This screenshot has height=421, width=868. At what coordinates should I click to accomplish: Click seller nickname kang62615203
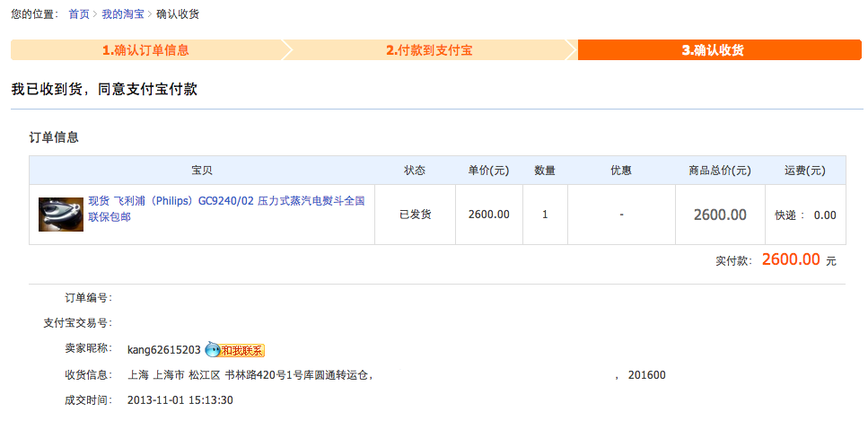click(x=164, y=350)
